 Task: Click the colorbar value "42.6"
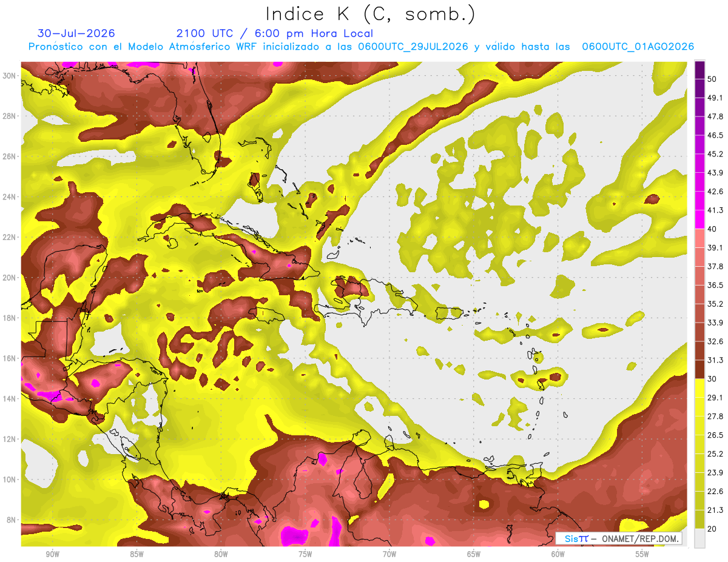tap(715, 192)
